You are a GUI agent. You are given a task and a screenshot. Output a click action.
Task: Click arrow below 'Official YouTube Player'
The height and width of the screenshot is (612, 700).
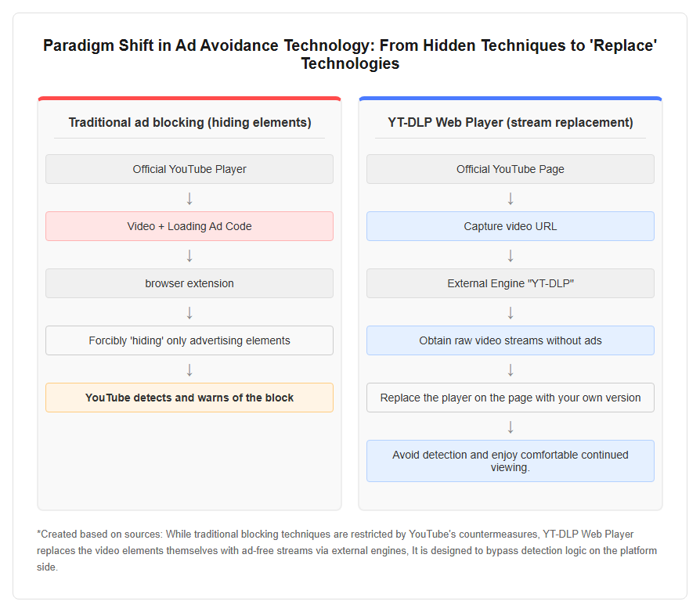tap(189, 198)
